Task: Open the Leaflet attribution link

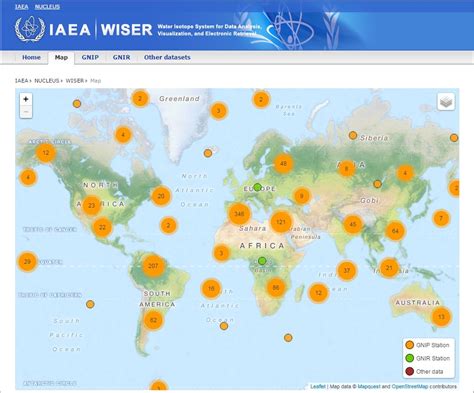Action: point(318,386)
